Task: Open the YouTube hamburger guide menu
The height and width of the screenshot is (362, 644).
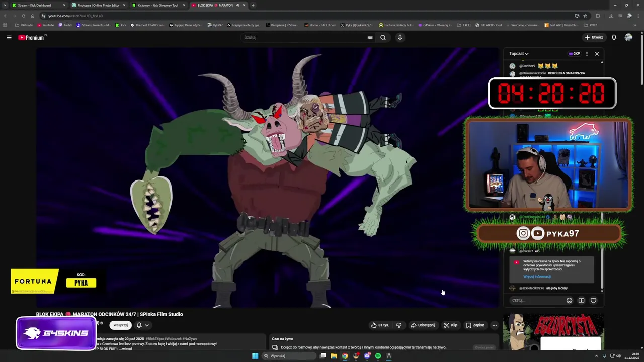Action: click(x=9, y=37)
